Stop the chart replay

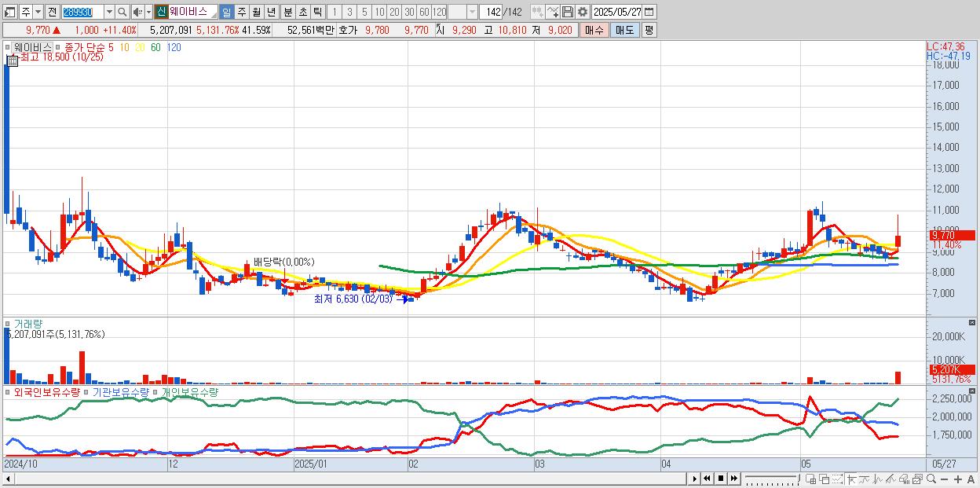tap(721, 479)
